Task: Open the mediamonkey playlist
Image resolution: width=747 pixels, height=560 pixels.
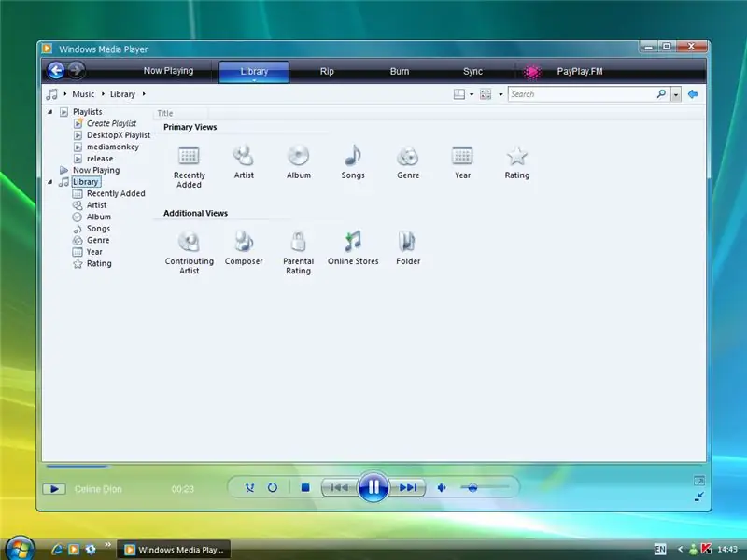Action: pyautogui.click(x=112, y=147)
